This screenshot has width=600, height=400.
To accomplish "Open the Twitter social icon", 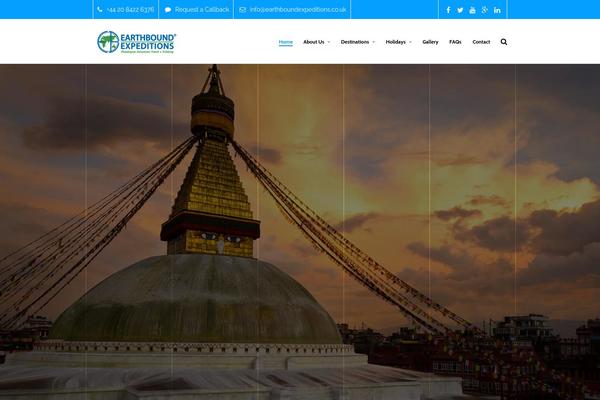I will pos(460,10).
